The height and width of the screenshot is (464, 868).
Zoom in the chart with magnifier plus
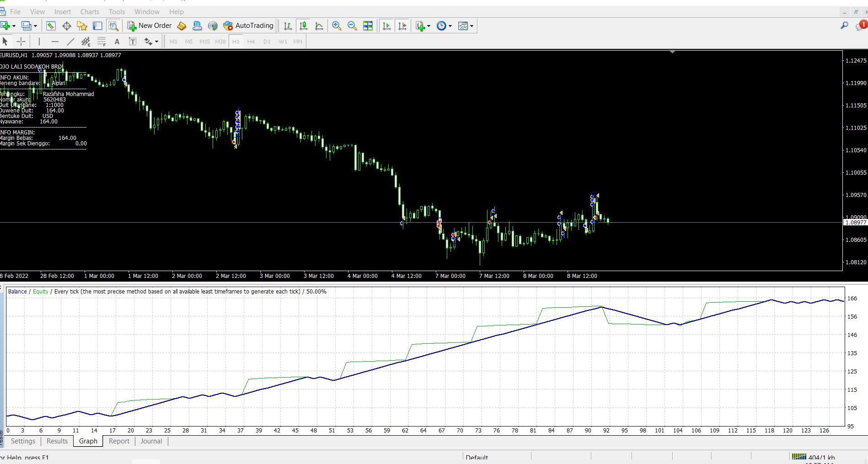click(x=337, y=26)
